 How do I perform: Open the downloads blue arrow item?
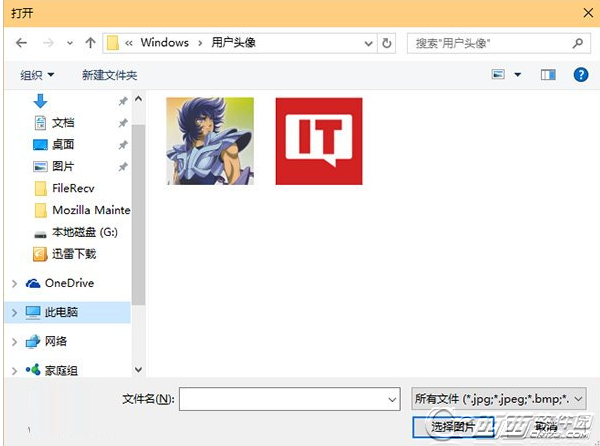[40, 101]
